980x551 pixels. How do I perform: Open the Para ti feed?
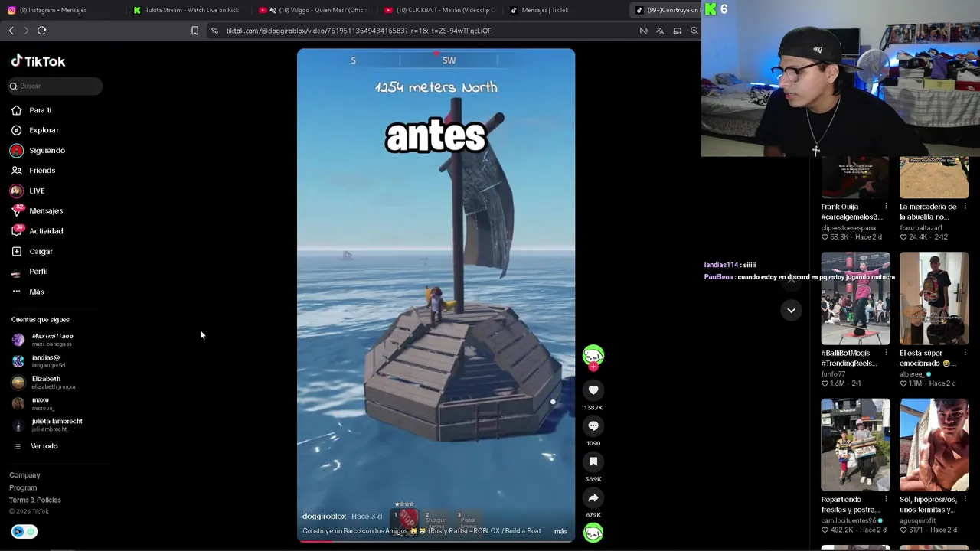click(32, 110)
